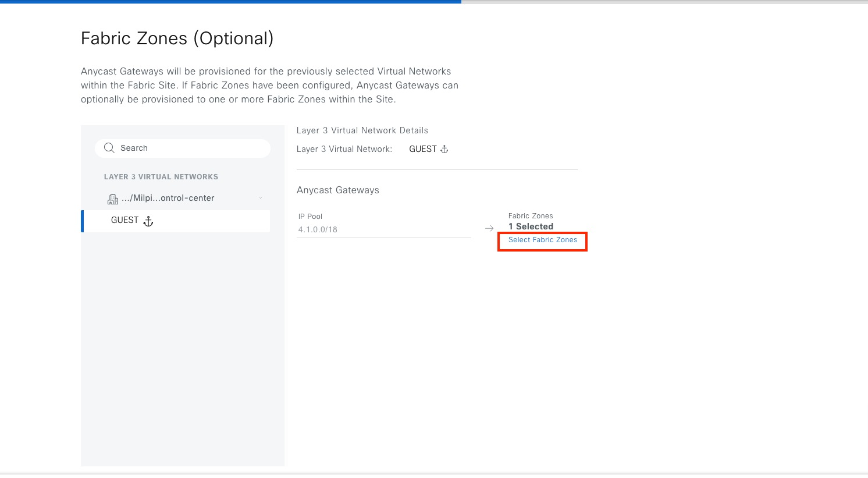Click the GUEST name in Virtual Network details
Image resolution: width=868 pixels, height=478 pixels.
tap(423, 149)
